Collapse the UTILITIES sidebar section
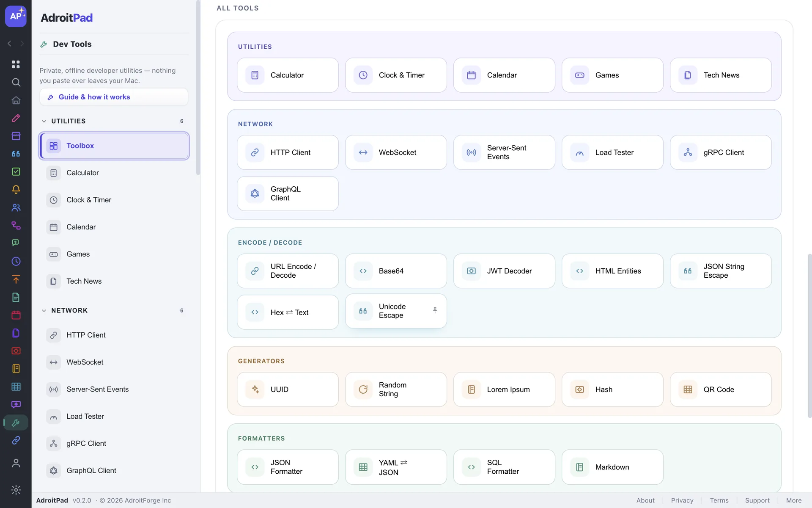 (x=44, y=121)
